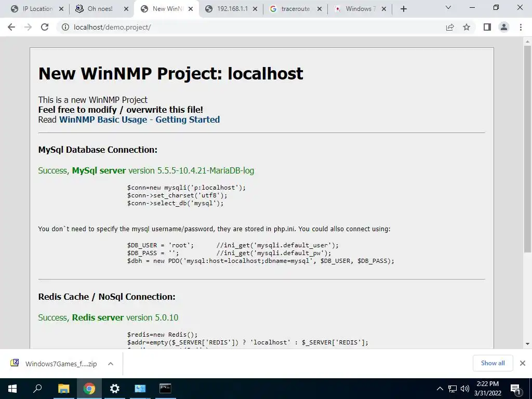
Task: Expand the tab search chevron
Action: coord(448,7)
